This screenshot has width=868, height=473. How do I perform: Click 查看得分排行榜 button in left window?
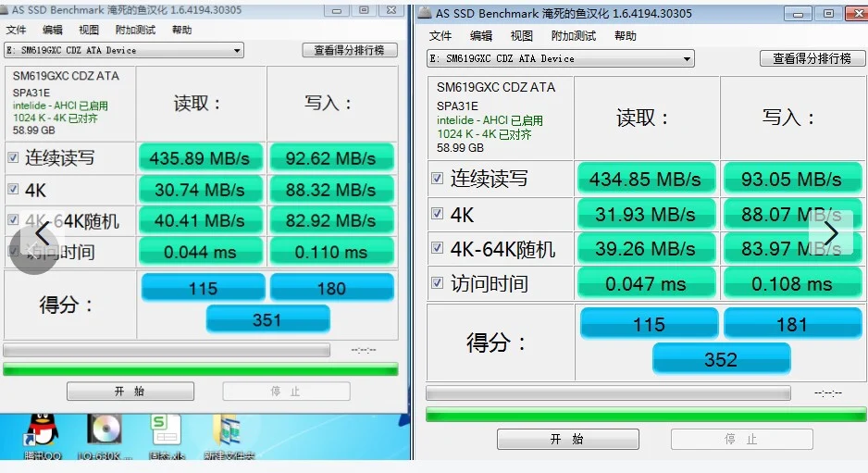pyautogui.click(x=350, y=50)
